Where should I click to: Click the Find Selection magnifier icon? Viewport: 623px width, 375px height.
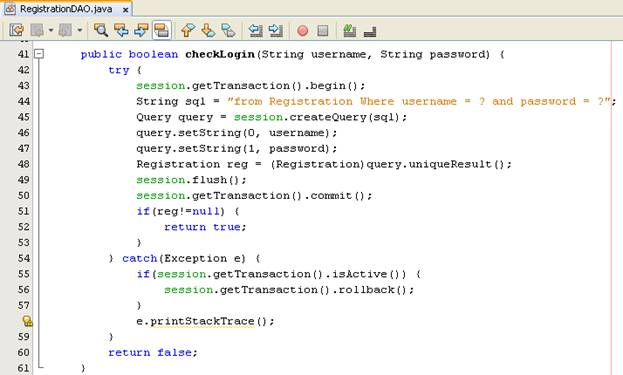point(101,30)
